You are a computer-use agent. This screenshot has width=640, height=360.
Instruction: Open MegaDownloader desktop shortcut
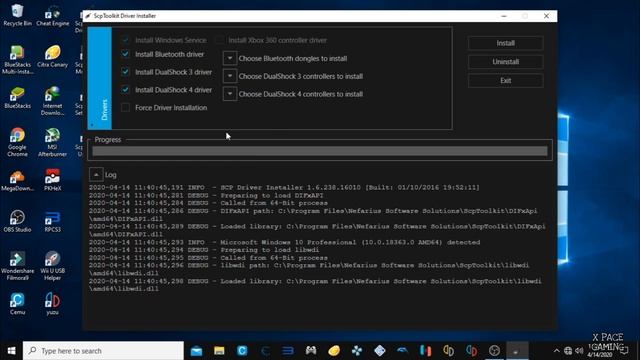(x=17, y=180)
